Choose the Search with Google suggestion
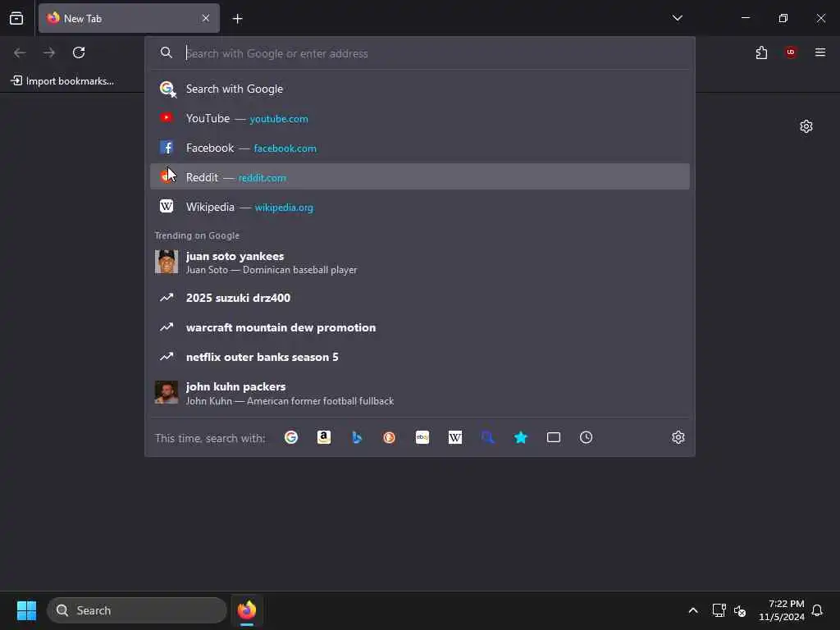 (x=420, y=89)
